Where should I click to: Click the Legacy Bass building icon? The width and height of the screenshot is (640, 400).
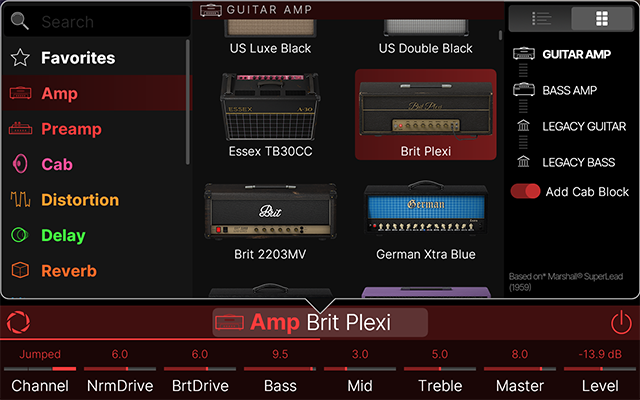[523, 162]
